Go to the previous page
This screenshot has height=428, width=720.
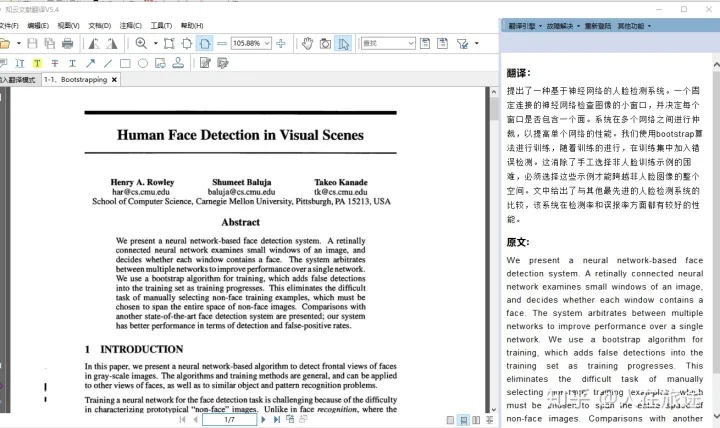point(196,419)
